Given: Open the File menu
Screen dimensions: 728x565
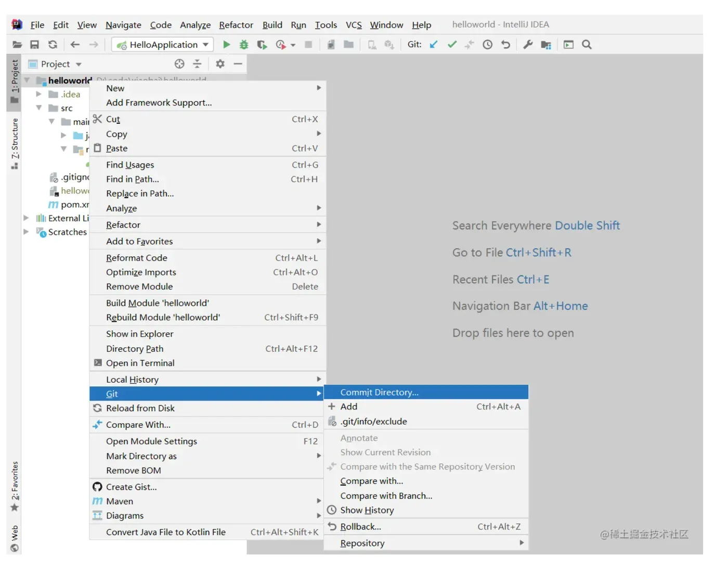Looking at the screenshot, I should click(37, 25).
